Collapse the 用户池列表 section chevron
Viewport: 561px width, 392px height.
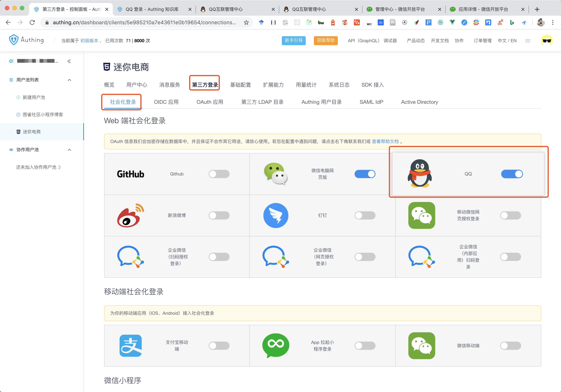coord(69,80)
